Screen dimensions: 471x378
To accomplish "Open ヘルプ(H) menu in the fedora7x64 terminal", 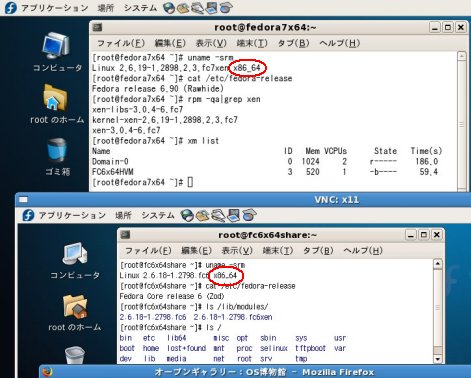I will 339,43.
